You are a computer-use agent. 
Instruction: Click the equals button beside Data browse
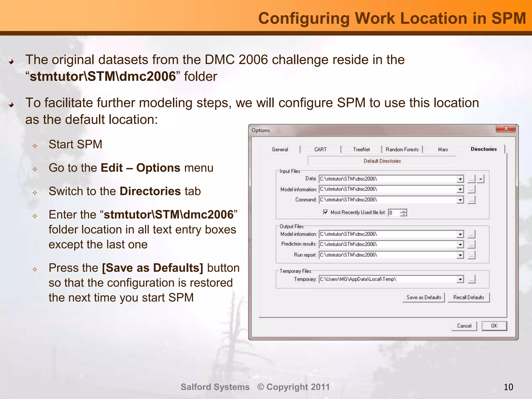(x=481, y=179)
